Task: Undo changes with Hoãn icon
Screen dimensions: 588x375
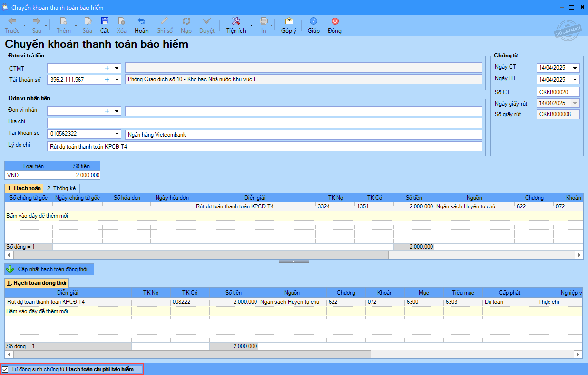Action: [141, 21]
